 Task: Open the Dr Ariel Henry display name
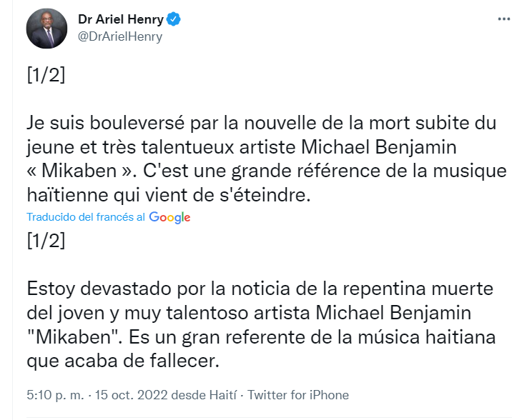[121, 19]
